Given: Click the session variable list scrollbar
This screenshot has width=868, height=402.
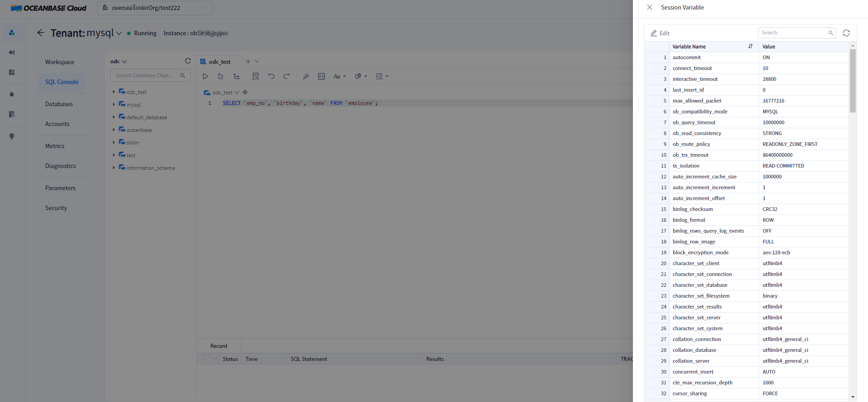Looking at the screenshot, I should tap(853, 81).
